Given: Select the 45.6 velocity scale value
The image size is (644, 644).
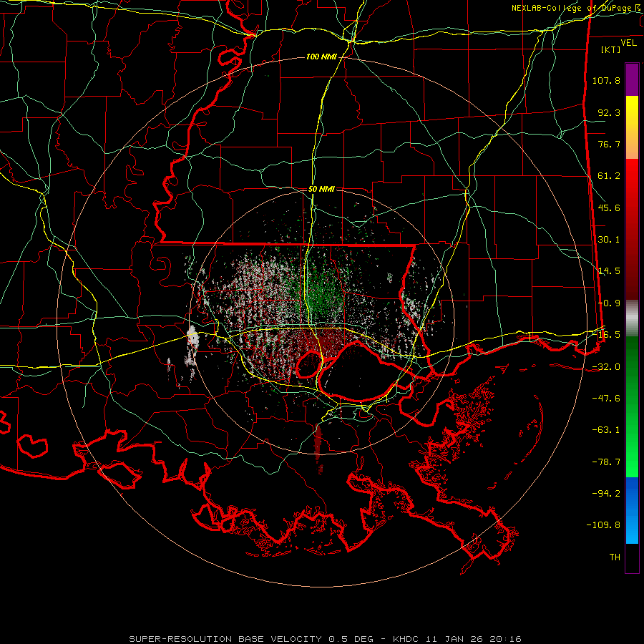Looking at the screenshot, I should click(x=609, y=208).
